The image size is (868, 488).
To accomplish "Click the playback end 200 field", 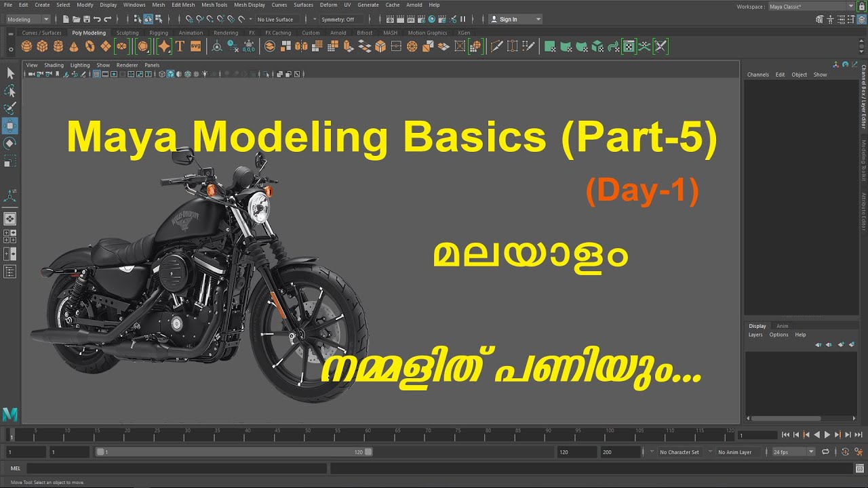I will pos(620,452).
